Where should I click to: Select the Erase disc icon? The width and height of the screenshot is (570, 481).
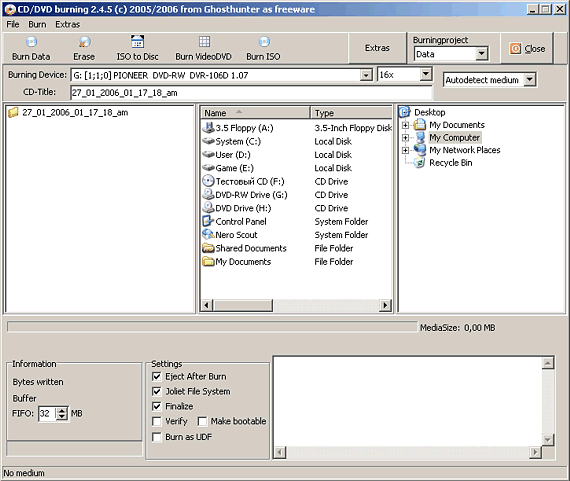click(x=84, y=42)
